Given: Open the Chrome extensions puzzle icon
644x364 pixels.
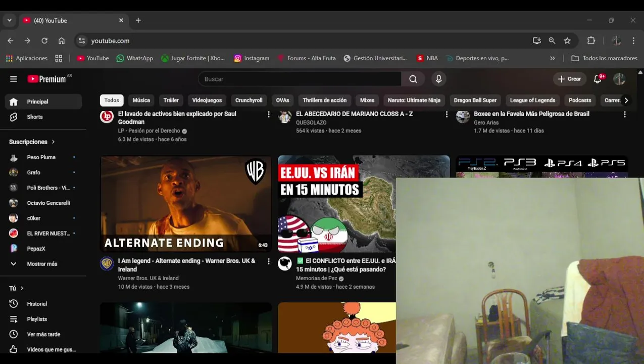Looking at the screenshot, I should pos(591,40).
